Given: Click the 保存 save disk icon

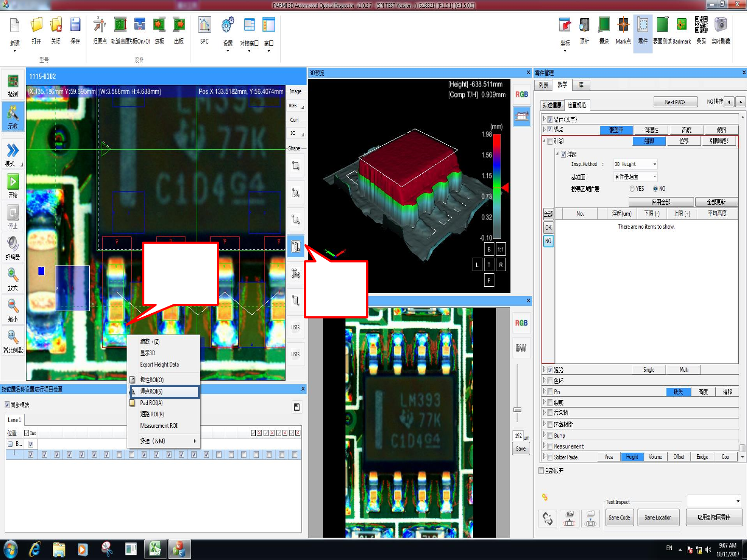Looking at the screenshot, I should [75, 25].
